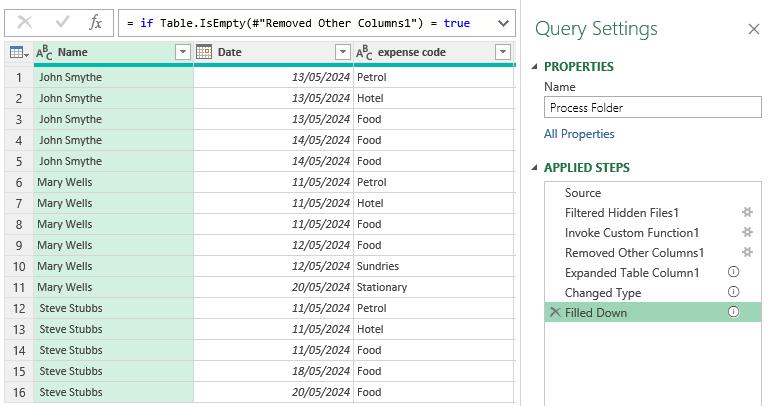Open settings gear for Removed Other Columns1
The width and height of the screenshot is (782, 406).
tap(747, 252)
